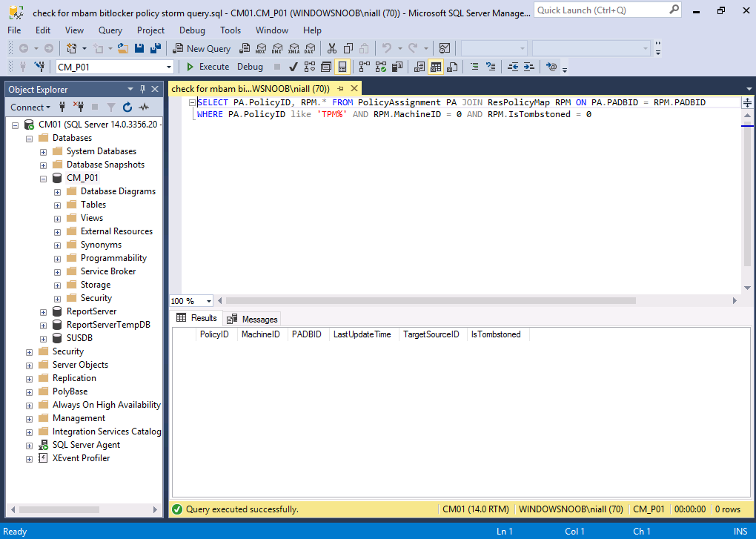756x539 pixels.
Task: Select the ReportServer database in tree
Action: (x=92, y=311)
